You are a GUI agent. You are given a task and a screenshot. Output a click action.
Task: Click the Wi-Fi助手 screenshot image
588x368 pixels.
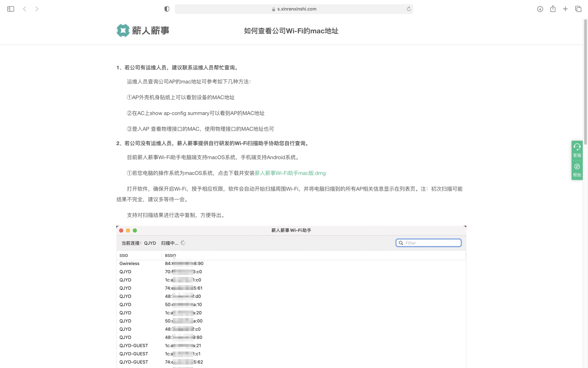pos(291,297)
